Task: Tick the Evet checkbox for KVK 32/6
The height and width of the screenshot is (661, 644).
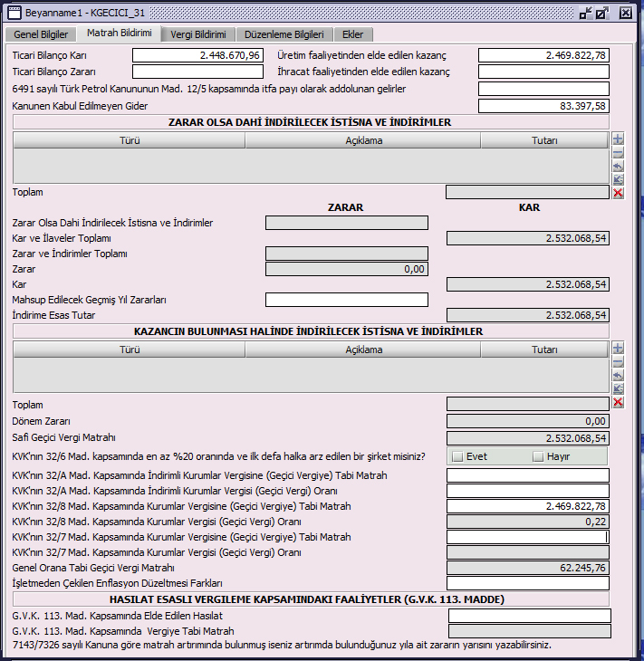Action: pyautogui.click(x=457, y=456)
